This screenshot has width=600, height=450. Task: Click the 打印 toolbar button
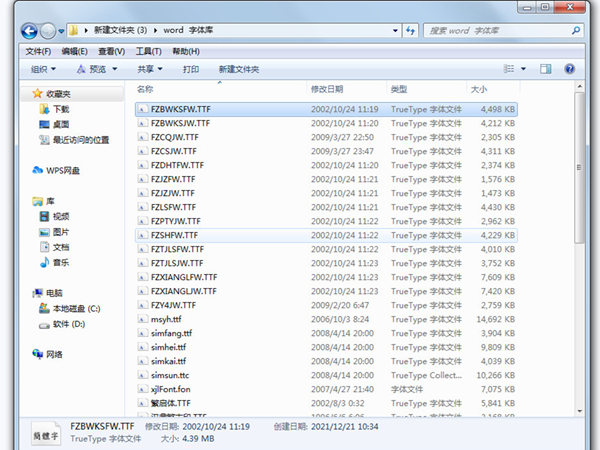coord(191,69)
